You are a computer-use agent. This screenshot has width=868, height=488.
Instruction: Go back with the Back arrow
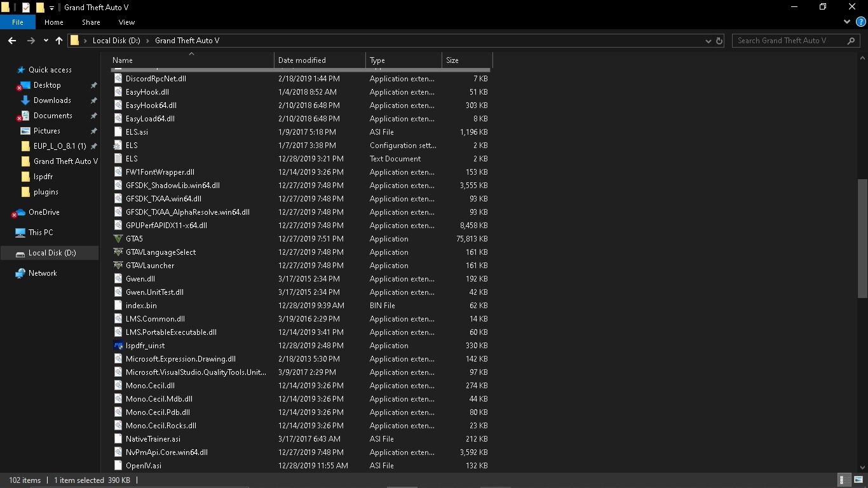(x=11, y=41)
